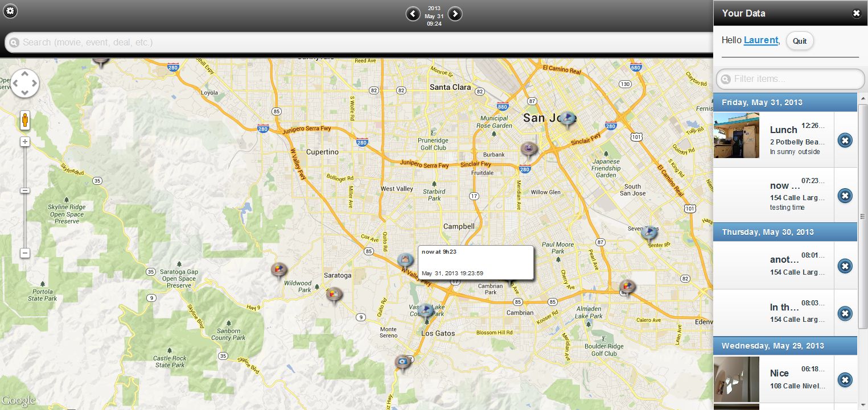Select the 'In th...' entry title
868x410 pixels.
click(784, 307)
